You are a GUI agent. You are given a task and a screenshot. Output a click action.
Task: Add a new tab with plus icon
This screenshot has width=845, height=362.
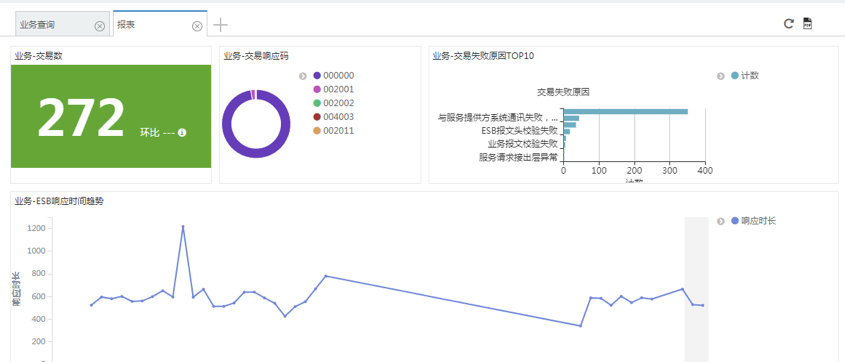point(220,25)
